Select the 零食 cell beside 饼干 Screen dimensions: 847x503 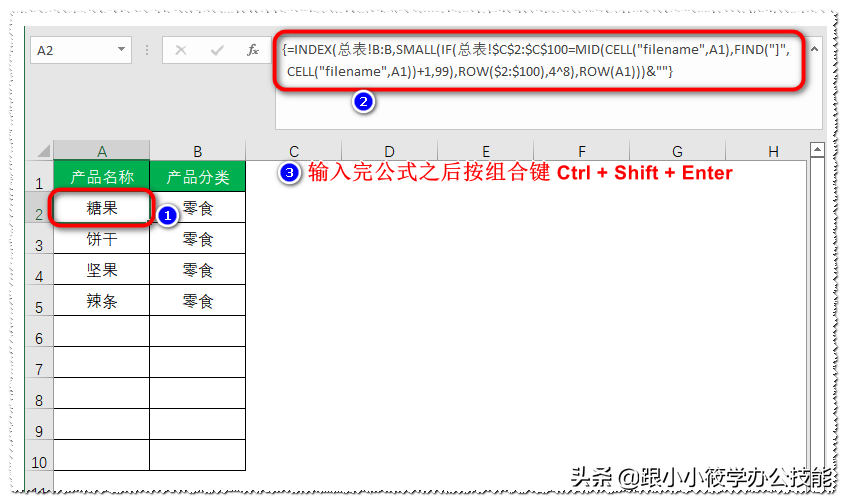coord(198,238)
